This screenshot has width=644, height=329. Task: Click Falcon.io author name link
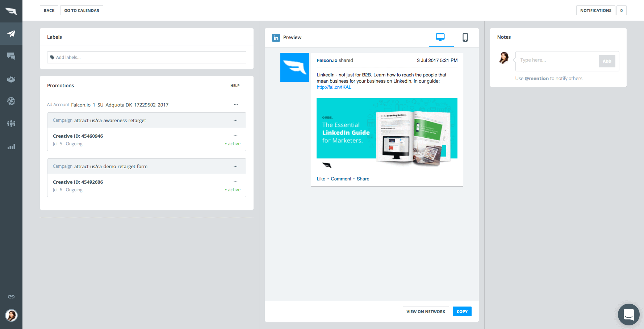[x=327, y=61]
